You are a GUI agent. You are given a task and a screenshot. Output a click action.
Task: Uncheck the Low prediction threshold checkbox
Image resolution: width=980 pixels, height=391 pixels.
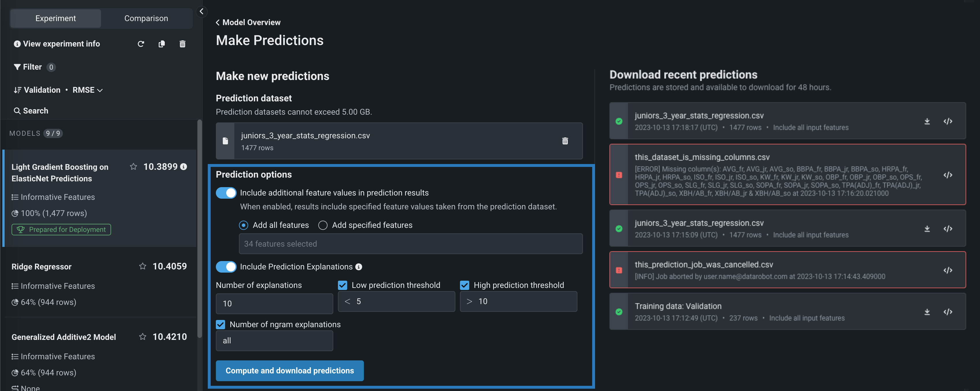tap(342, 285)
